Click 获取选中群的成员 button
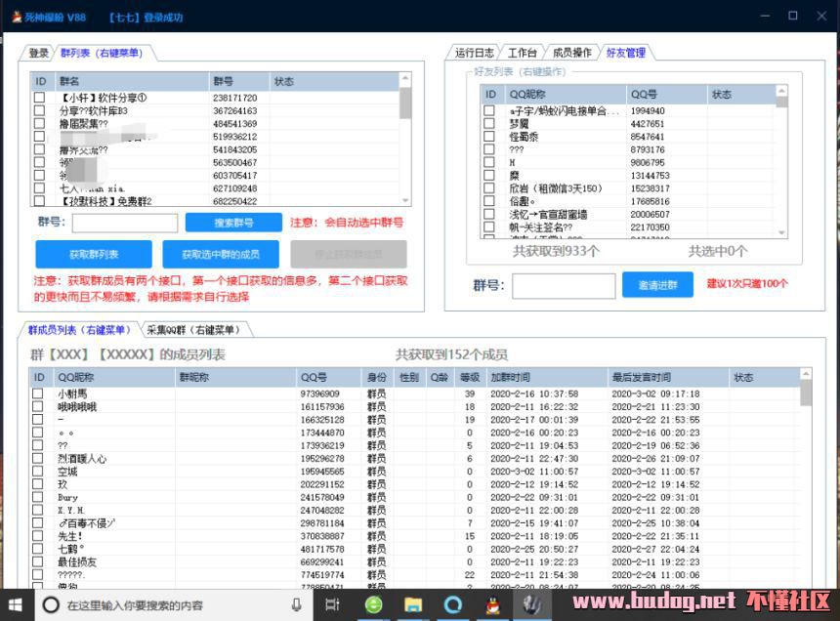 click(221, 254)
